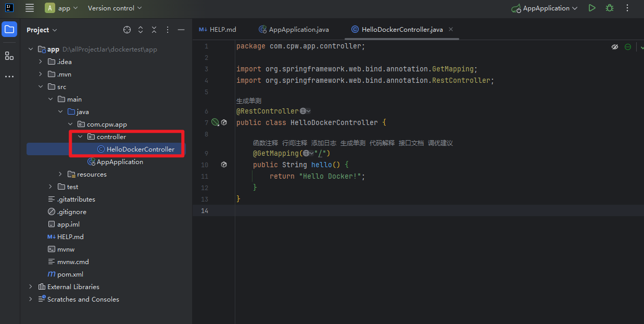Click the 代码解释 inline action
This screenshot has width=644, height=324.
(x=382, y=143)
